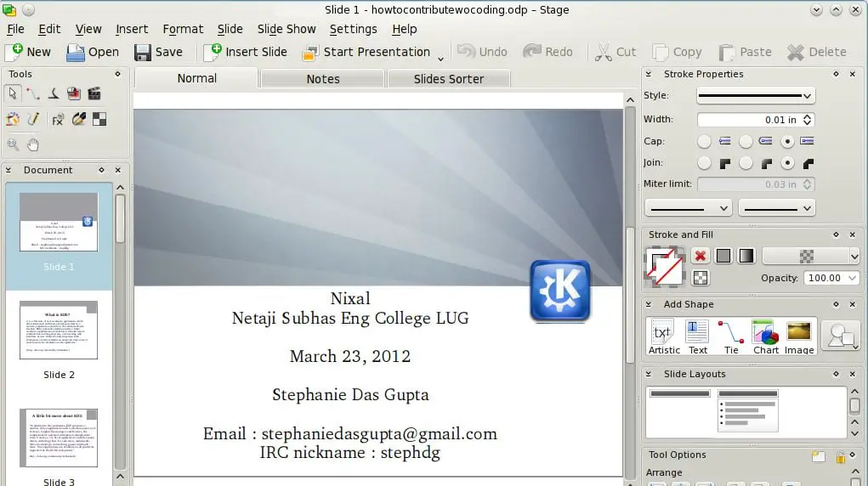Click the Open document toolbar button
Image resolution: width=868 pixels, height=486 pixels.
[93, 52]
